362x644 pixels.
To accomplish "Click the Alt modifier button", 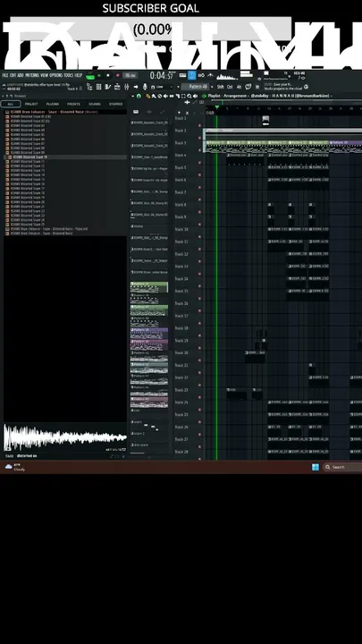I will click(240, 87).
